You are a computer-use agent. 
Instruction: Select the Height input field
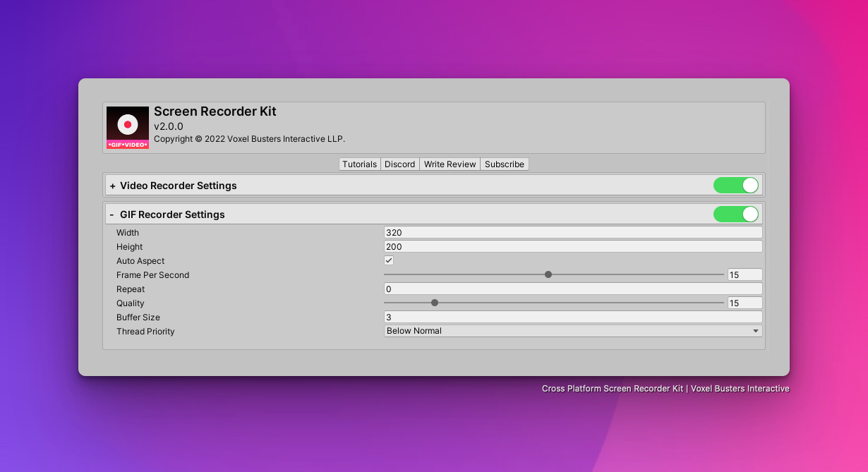tap(572, 246)
